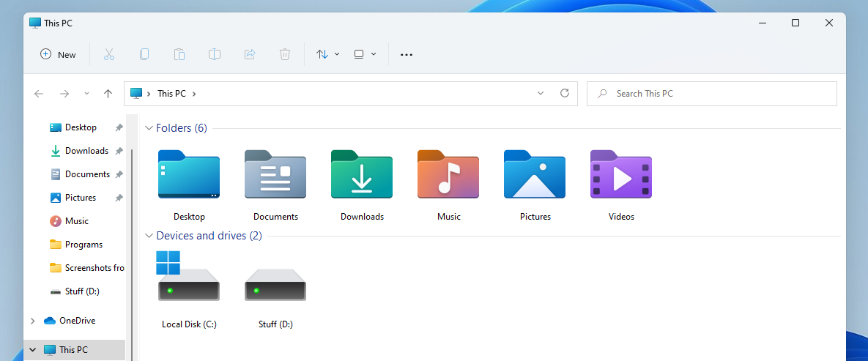Click the Search This PC field

click(x=712, y=94)
